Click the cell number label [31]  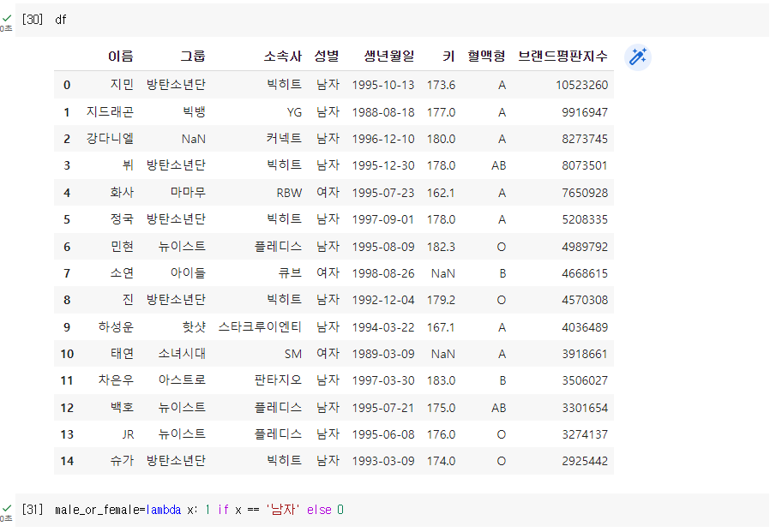click(33, 509)
